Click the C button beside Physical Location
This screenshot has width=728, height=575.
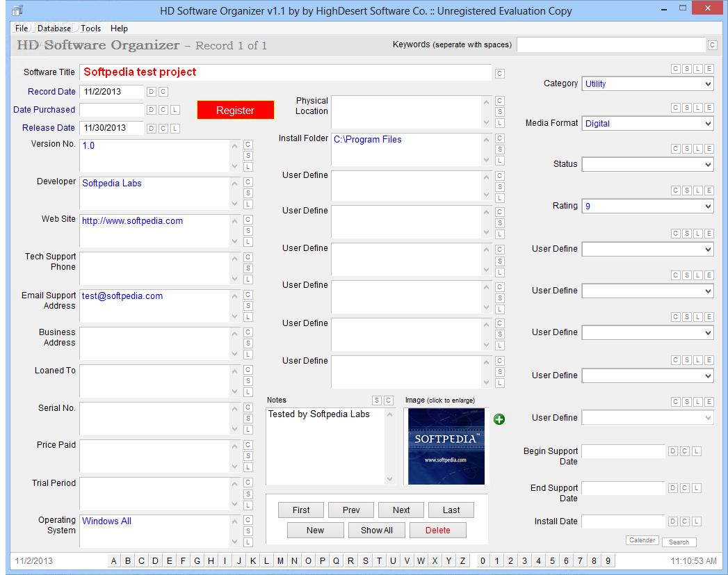(x=499, y=101)
